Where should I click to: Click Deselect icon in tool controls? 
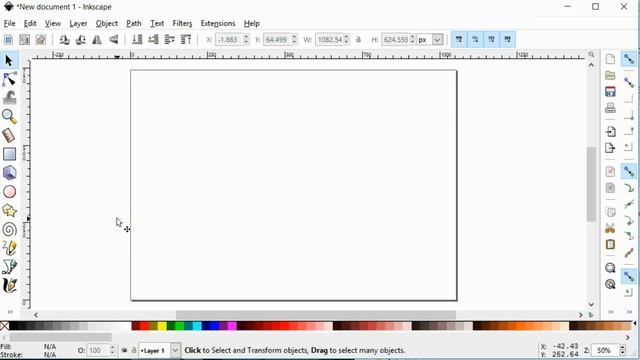(x=40, y=40)
